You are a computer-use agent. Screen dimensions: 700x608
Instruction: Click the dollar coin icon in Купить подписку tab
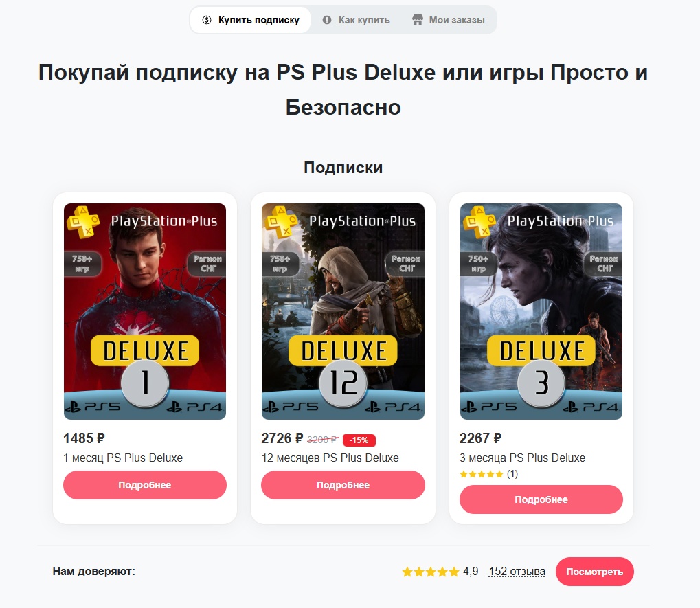pos(206,20)
